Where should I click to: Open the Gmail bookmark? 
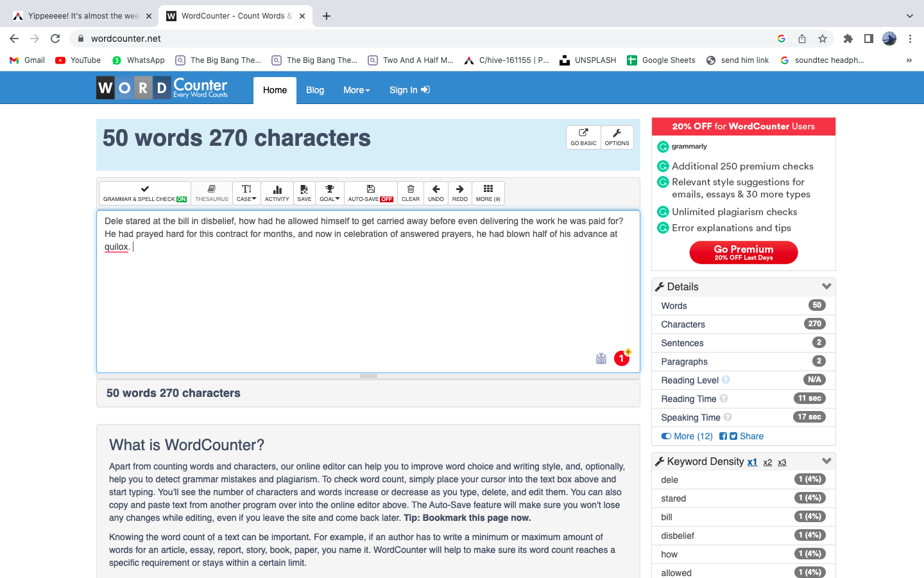[x=27, y=60]
